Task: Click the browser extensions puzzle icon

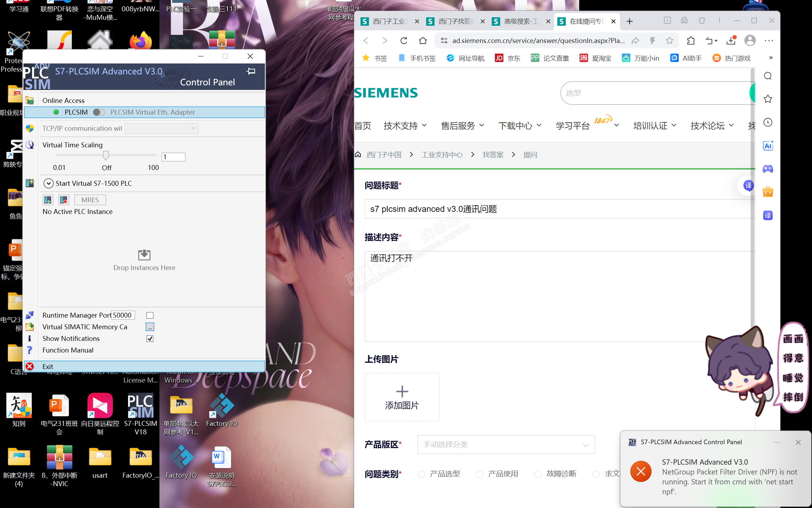Action: [x=691, y=41]
